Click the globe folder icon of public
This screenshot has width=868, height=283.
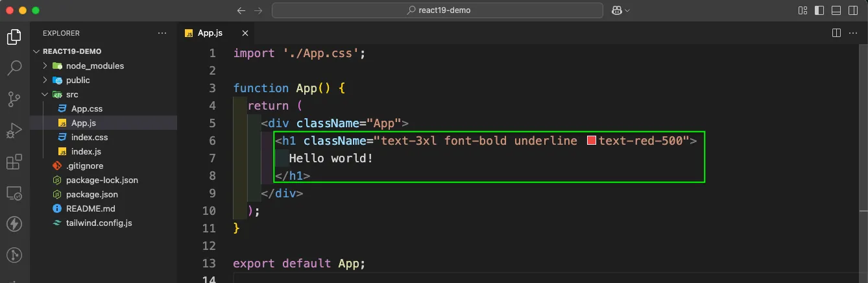(57, 80)
